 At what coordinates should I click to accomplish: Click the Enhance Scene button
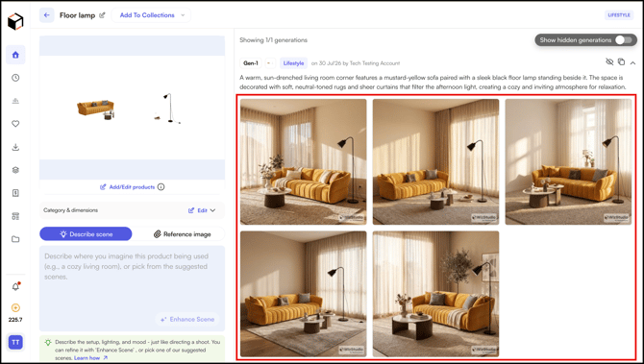[x=187, y=319]
